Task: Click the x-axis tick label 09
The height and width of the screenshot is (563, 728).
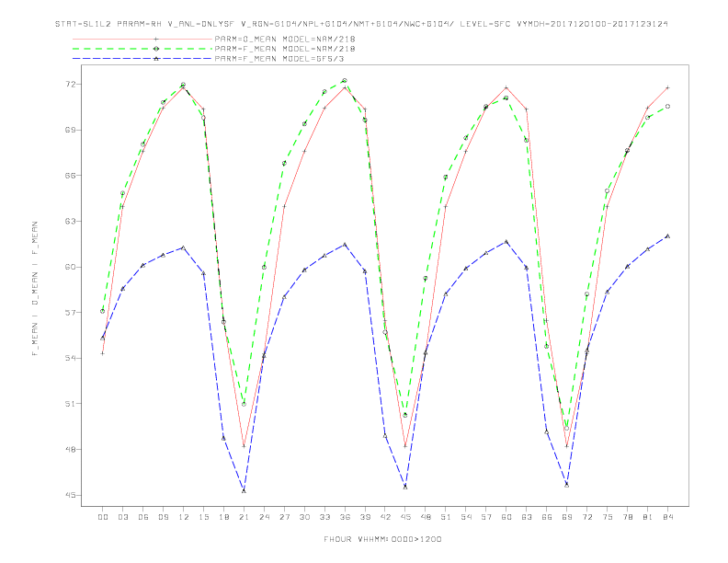Action: (163, 517)
